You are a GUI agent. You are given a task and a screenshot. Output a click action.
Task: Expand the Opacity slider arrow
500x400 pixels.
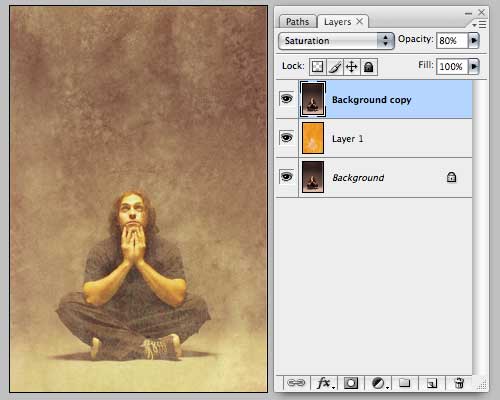pos(474,41)
